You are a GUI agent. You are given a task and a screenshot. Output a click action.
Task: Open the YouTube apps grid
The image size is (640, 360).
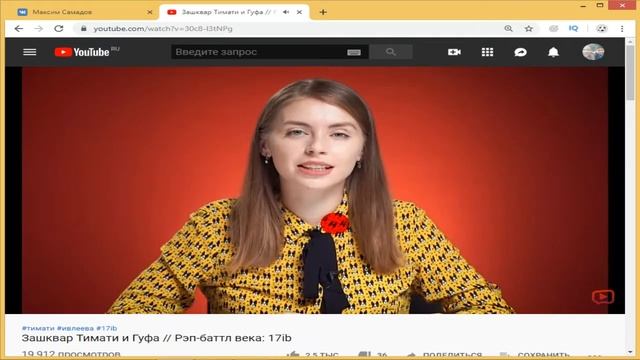[487, 52]
